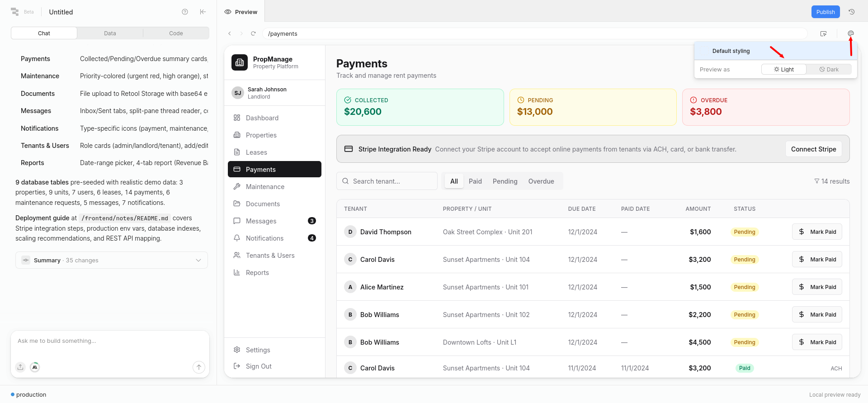
Task: Open Properties in sidebar
Action: (x=274, y=135)
